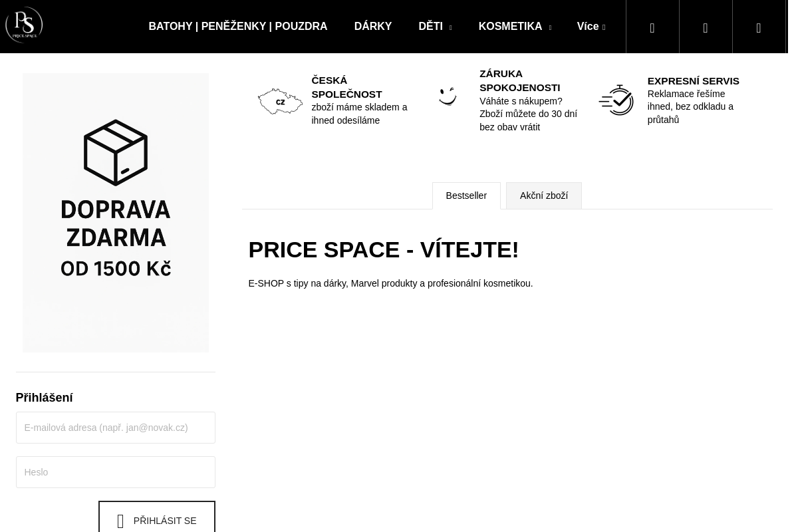Open the DÁRKY menu item
Screen dimensions: 798x532
pos(373,27)
